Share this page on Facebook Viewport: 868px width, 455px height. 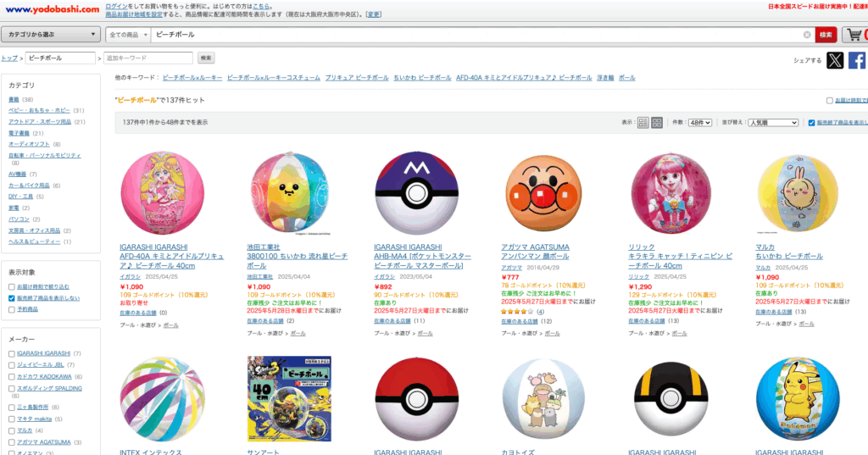pos(857,60)
